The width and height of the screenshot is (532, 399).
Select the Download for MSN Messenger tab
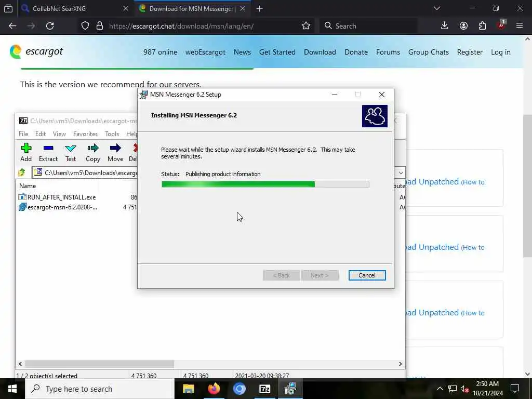point(192,8)
